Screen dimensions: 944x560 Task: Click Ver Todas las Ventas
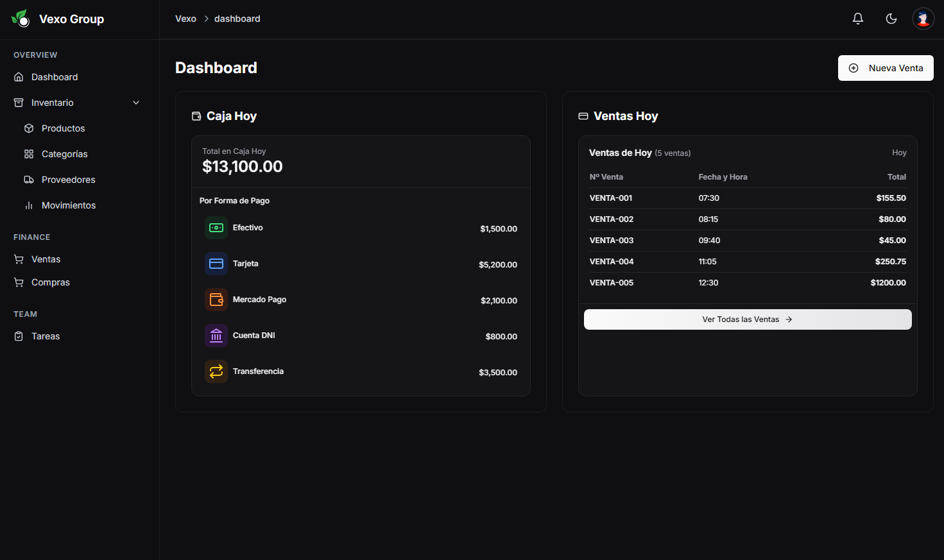coord(747,319)
